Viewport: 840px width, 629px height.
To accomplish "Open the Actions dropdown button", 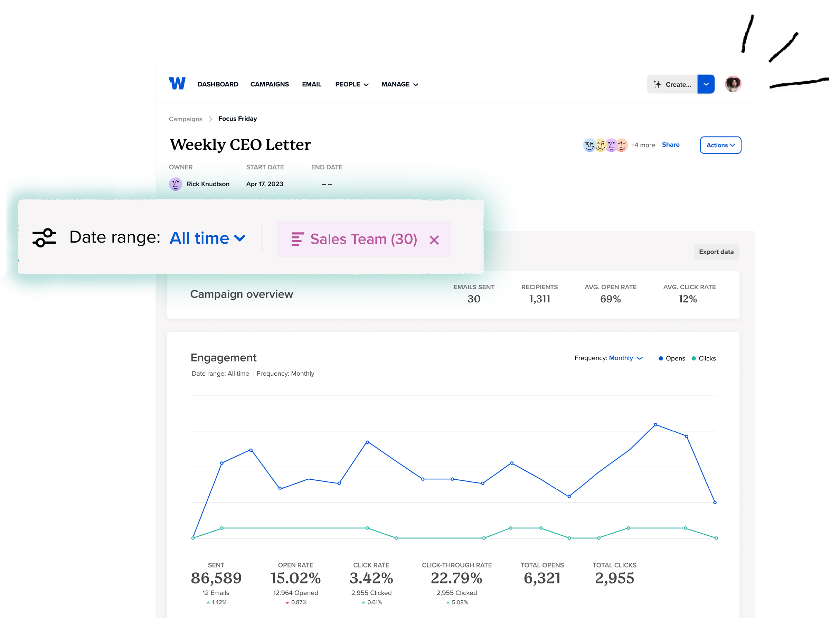I will [x=720, y=145].
